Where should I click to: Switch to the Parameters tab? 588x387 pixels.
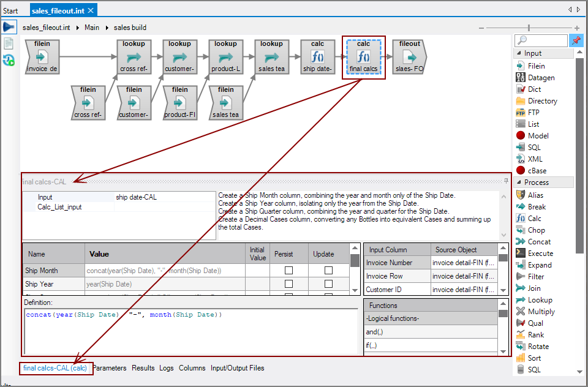110,368
